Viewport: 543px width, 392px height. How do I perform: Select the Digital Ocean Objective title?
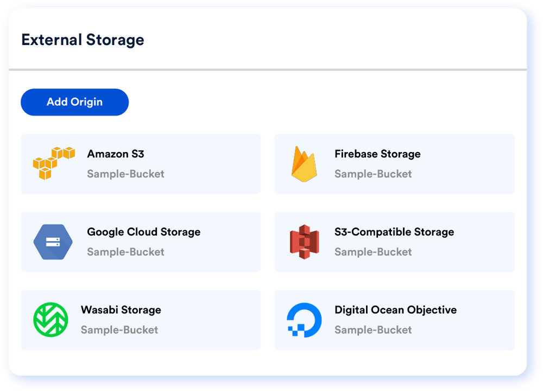(395, 309)
